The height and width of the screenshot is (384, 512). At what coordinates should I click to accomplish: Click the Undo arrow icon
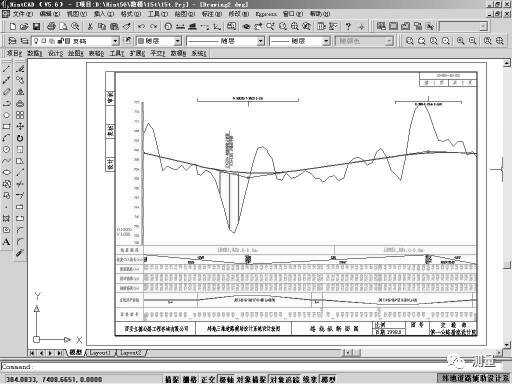(x=142, y=26)
